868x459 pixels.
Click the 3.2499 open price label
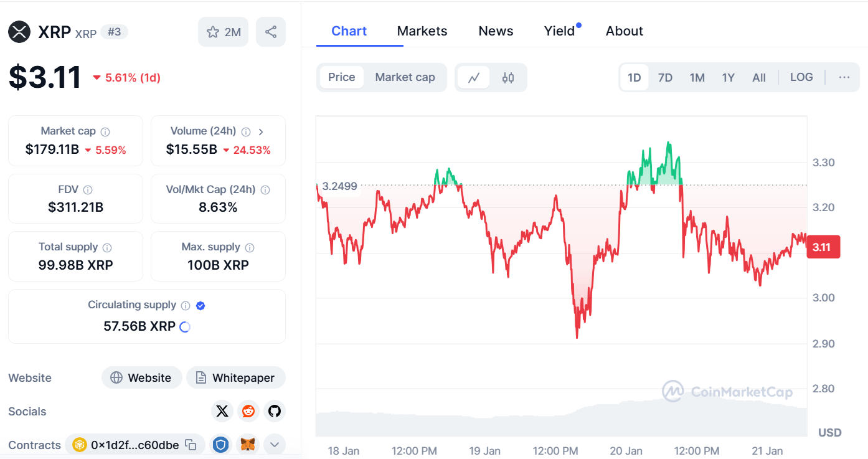tap(339, 186)
